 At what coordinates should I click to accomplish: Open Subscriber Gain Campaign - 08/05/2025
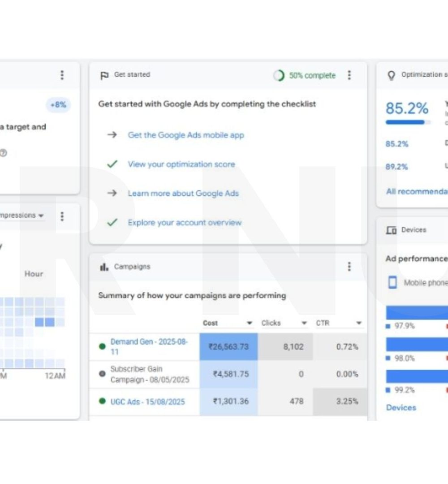coord(150,374)
